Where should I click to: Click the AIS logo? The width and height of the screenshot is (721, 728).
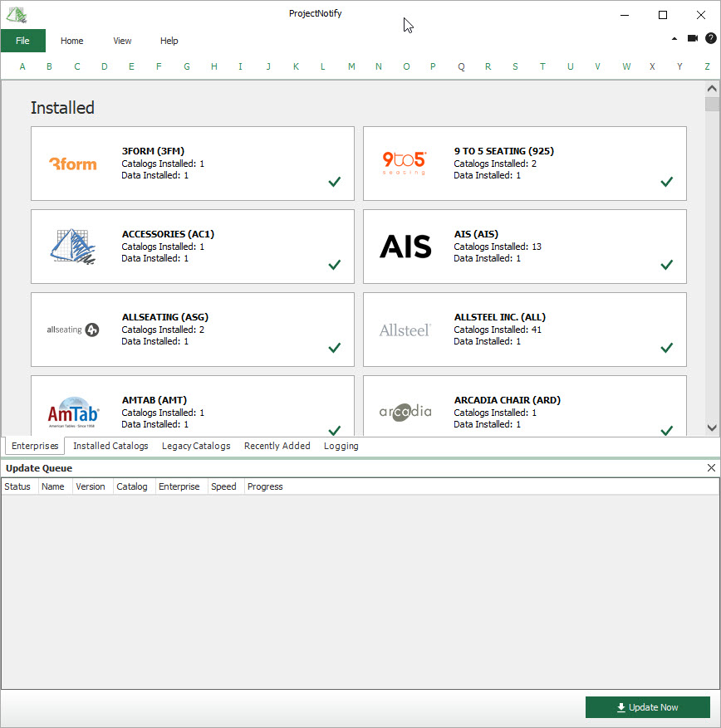(405, 247)
